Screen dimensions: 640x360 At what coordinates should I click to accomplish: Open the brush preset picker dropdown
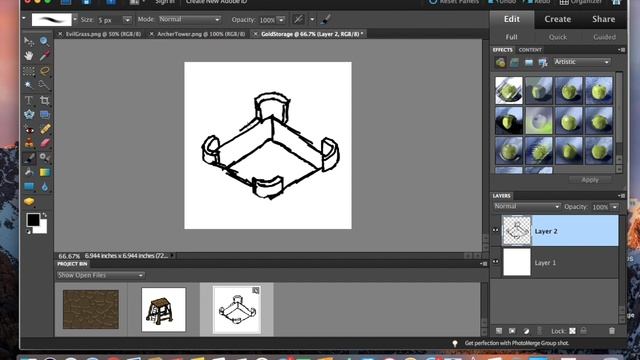click(x=75, y=20)
